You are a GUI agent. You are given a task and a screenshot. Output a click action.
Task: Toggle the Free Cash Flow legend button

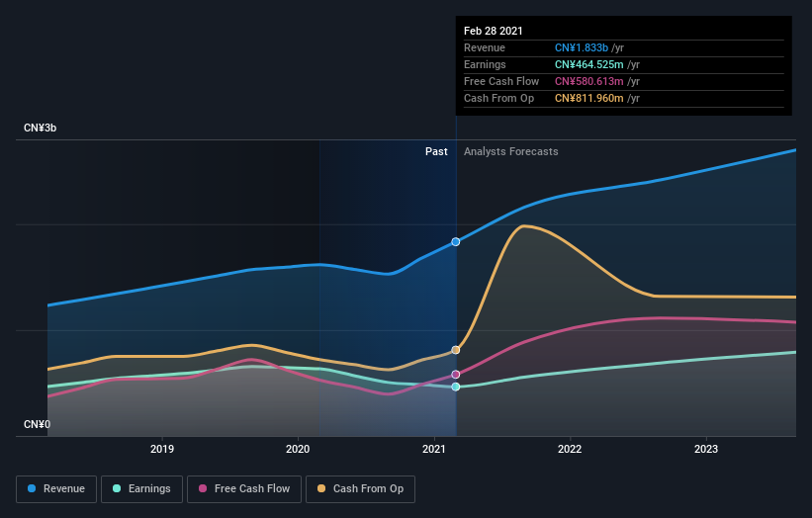point(244,489)
